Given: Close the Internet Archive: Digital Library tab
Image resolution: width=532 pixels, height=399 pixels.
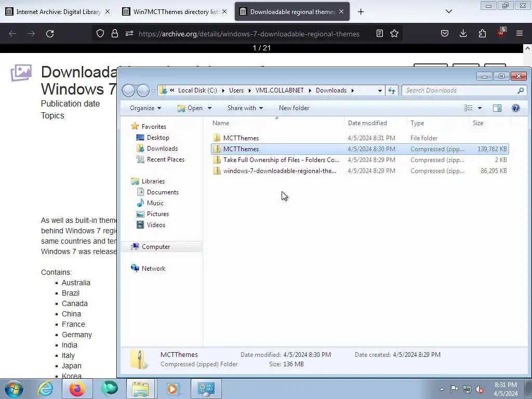Looking at the screenshot, I should tap(107, 11).
